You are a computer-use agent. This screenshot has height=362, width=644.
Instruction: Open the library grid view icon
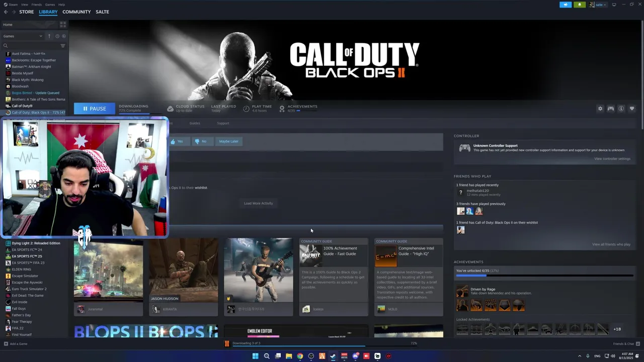(63, 24)
